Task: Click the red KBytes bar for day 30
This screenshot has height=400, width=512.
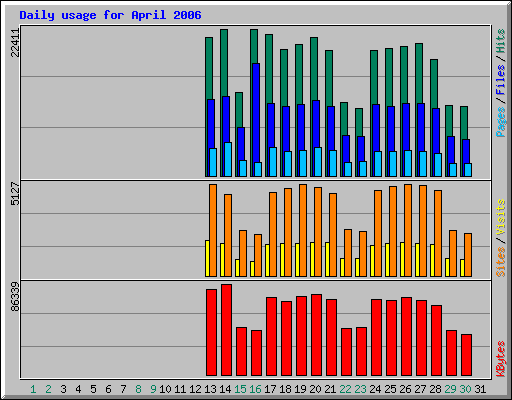Action: (x=466, y=355)
